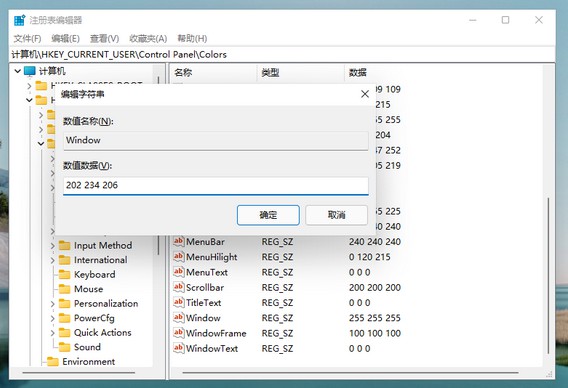
Task: Click the Scrollbar string value icon
Action: [179, 287]
